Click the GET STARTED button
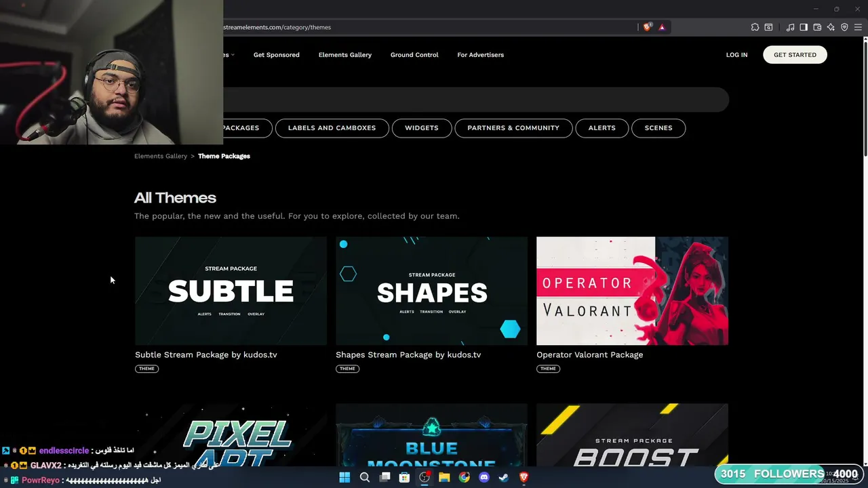 click(x=795, y=55)
